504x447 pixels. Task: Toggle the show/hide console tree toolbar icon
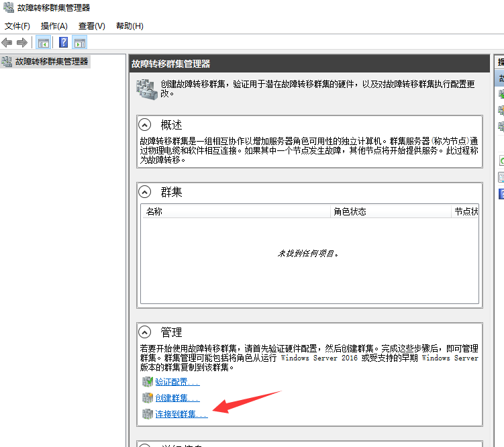coord(44,42)
